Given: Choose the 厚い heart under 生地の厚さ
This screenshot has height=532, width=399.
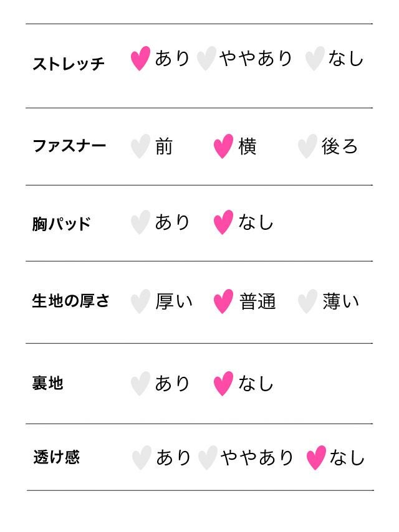Looking at the screenshot, I should tap(140, 302).
